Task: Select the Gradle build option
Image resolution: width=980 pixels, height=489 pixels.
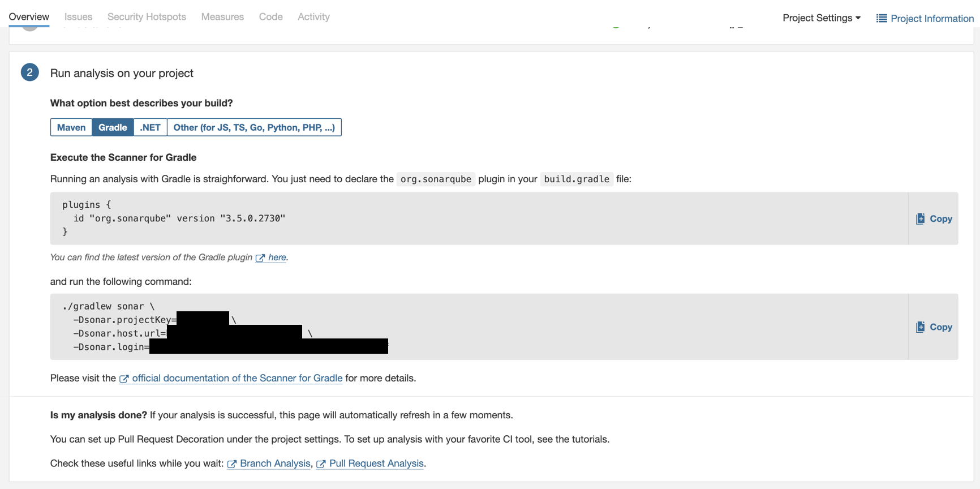Action: [x=113, y=127]
